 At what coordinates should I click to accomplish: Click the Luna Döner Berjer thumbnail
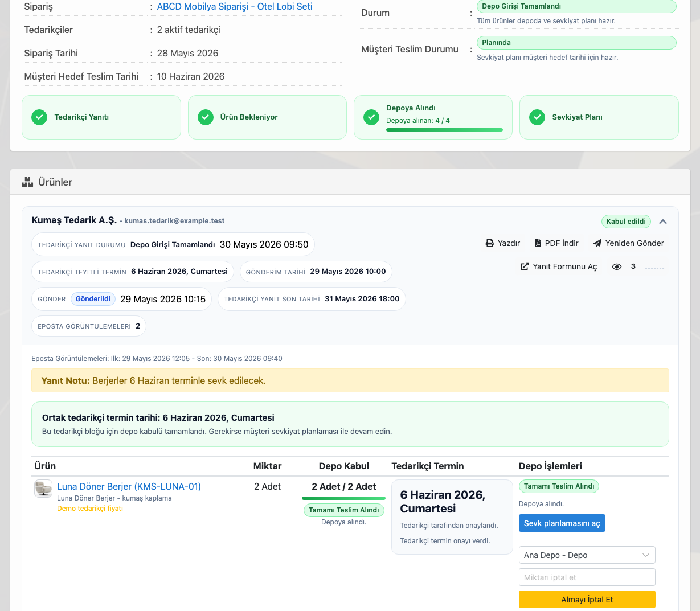pyautogui.click(x=43, y=489)
